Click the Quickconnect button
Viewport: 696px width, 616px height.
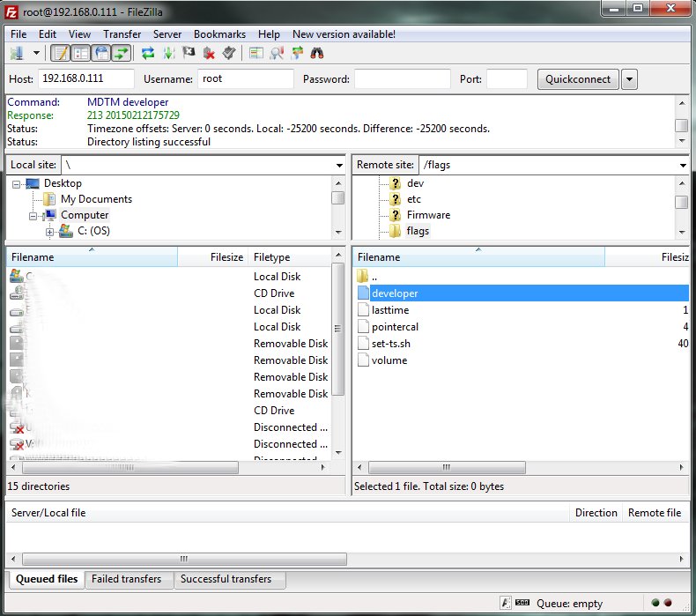pos(578,79)
